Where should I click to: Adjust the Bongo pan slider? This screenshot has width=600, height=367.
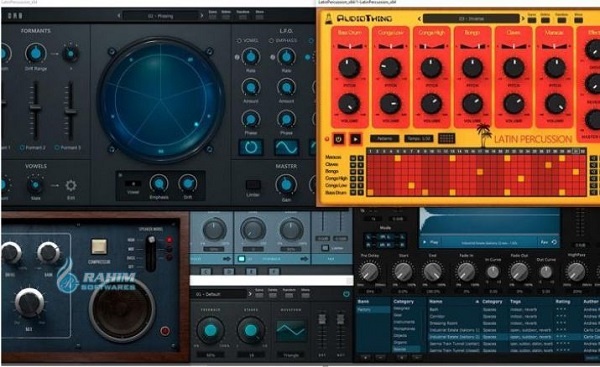click(x=473, y=46)
